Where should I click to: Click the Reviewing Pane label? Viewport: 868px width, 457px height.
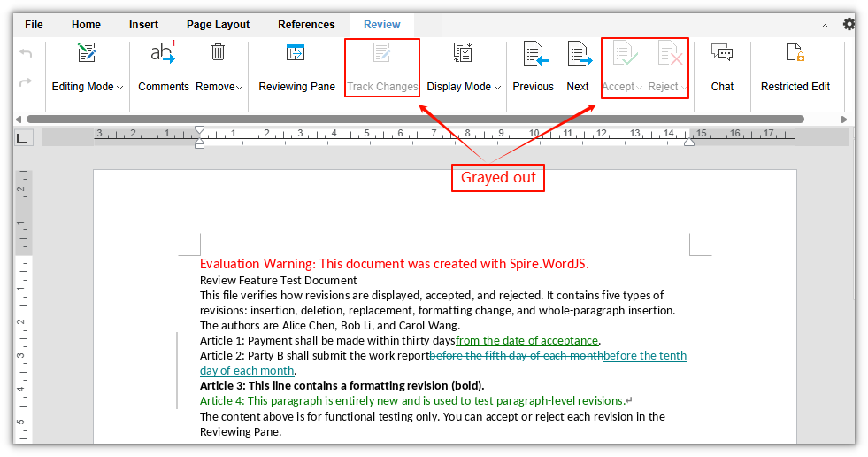296,87
